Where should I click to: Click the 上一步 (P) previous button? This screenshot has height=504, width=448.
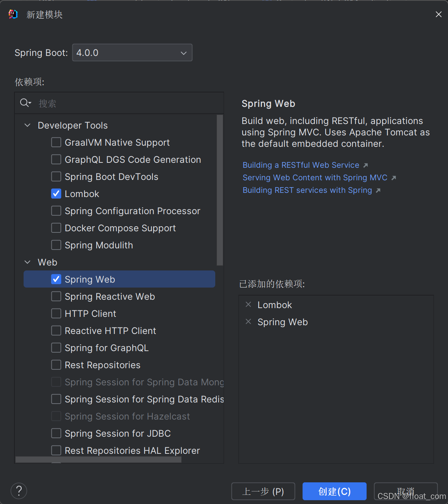[263, 491]
